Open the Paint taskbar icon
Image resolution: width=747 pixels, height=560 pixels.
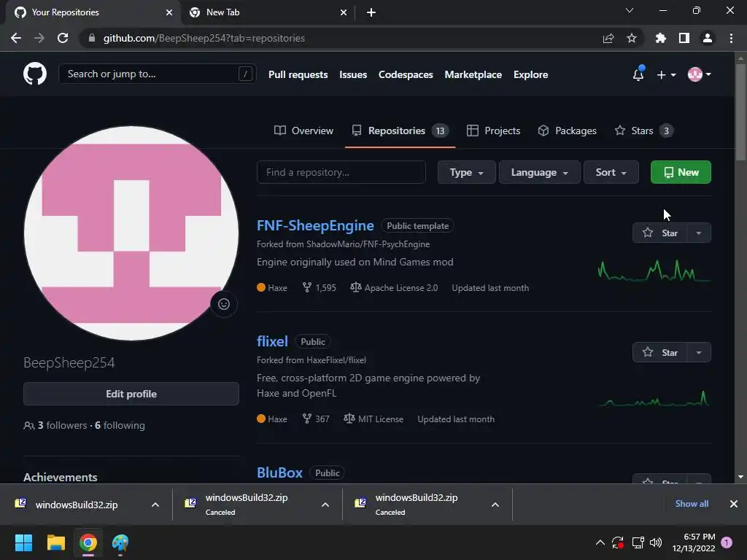click(120, 542)
